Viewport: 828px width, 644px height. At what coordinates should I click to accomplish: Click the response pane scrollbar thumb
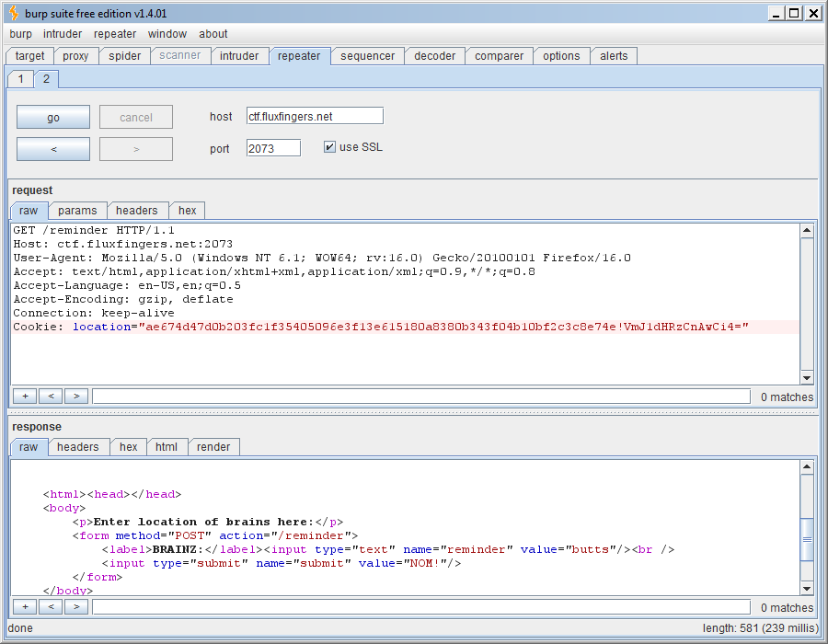[x=807, y=539]
